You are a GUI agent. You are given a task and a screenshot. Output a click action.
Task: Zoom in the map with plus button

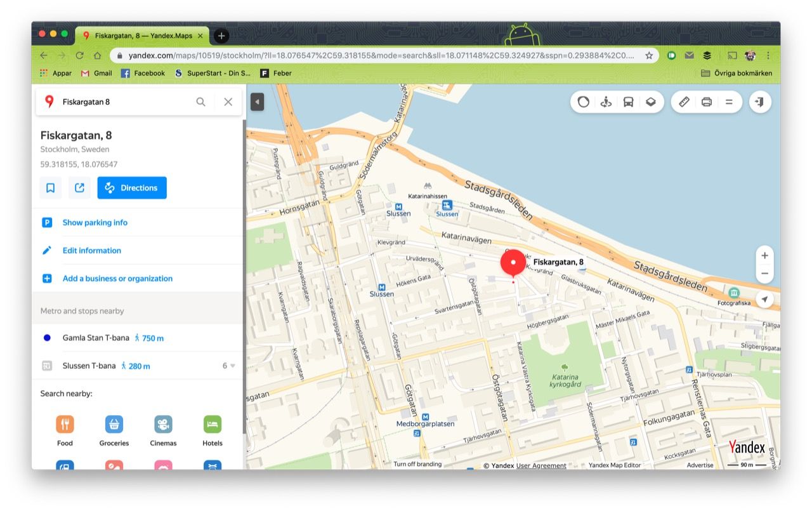(x=764, y=256)
